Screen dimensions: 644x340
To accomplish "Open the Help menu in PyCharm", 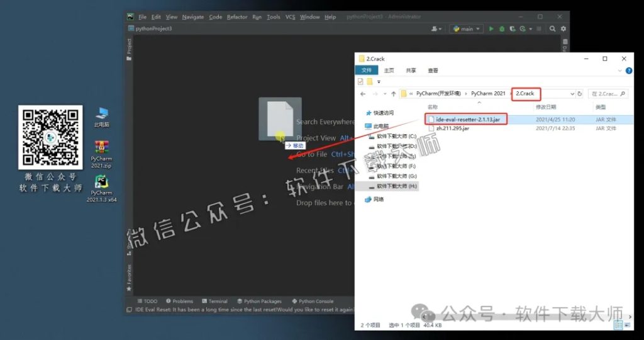I will pos(330,17).
